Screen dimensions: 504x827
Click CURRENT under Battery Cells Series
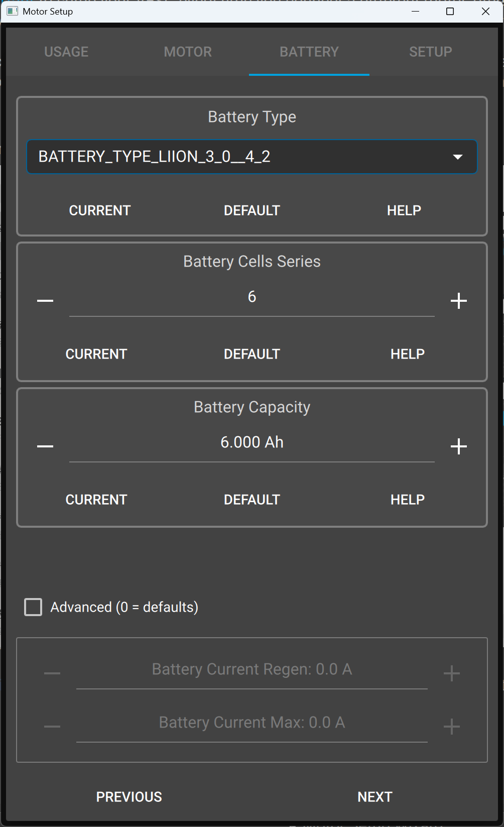[96, 354]
